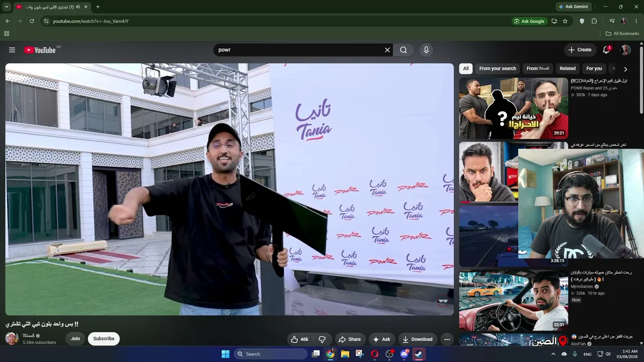Expand the tab search dropdown
Viewport: 644px width, 362px height.
point(7,7)
